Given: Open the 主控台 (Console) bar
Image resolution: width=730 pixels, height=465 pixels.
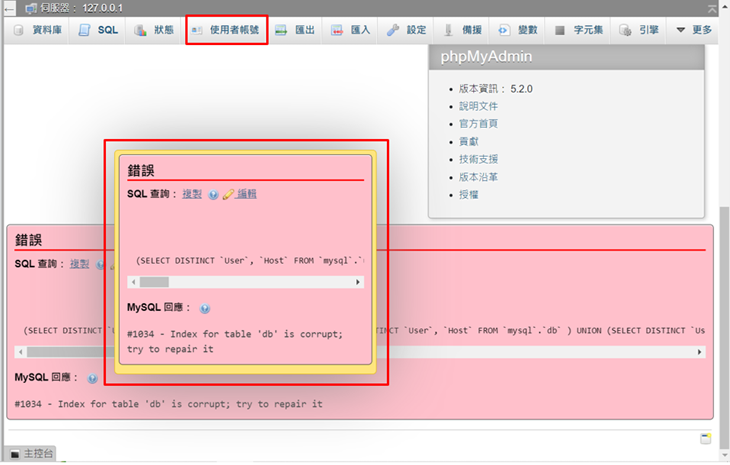Looking at the screenshot, I should pos(31,453).
